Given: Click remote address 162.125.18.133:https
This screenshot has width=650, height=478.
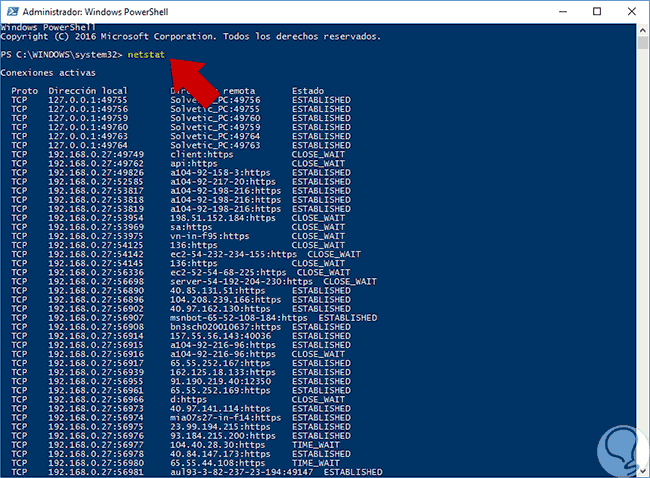Looking at the screenshot, I should [223, 373].
